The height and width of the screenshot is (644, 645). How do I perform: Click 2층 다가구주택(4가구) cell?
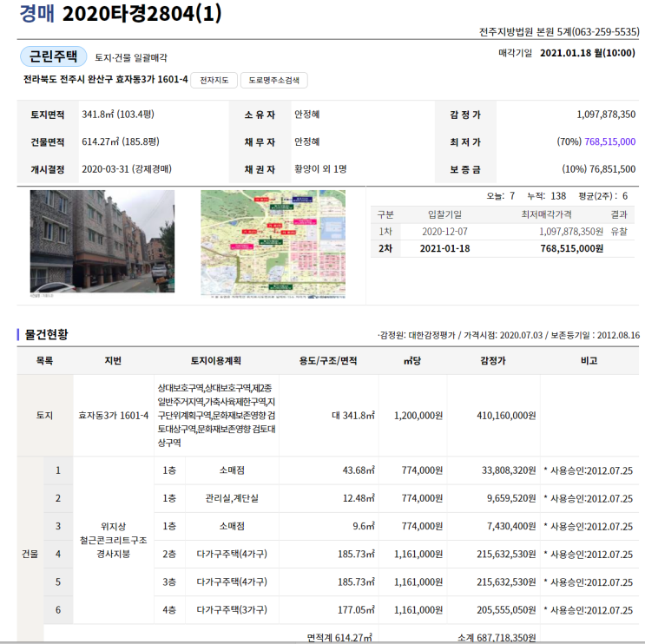[x=232, y=554]
